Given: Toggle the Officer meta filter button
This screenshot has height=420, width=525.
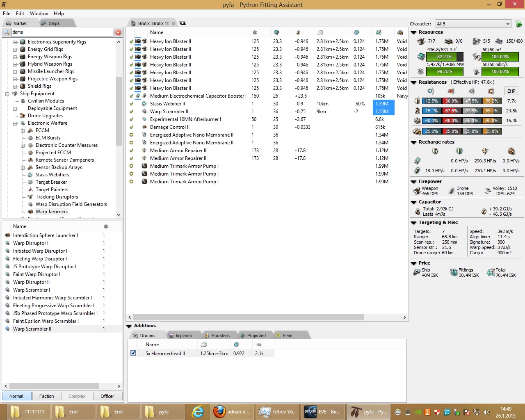Looking at the screenshot, I should (107, 396).
